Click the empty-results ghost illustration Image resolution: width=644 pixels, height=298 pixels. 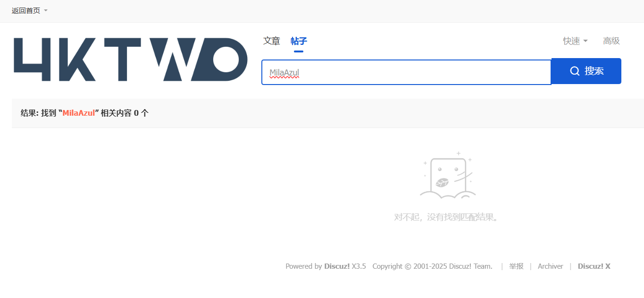click(x=447, y=174)
